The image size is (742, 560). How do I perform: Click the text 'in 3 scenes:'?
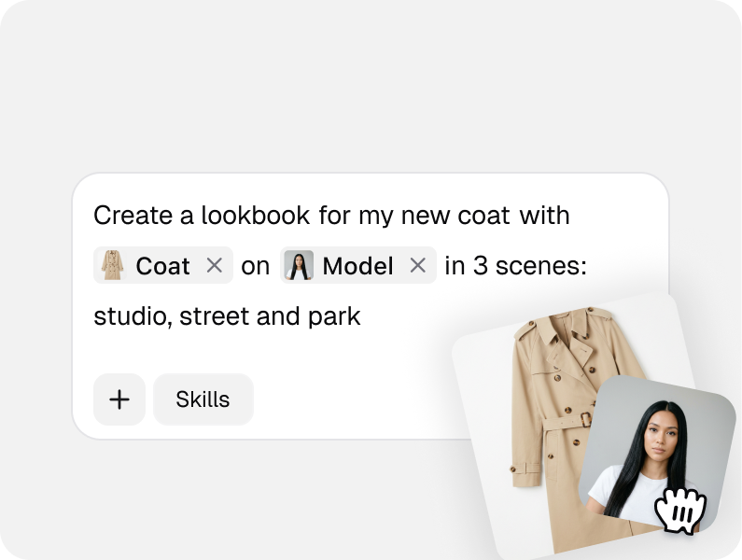516,266
